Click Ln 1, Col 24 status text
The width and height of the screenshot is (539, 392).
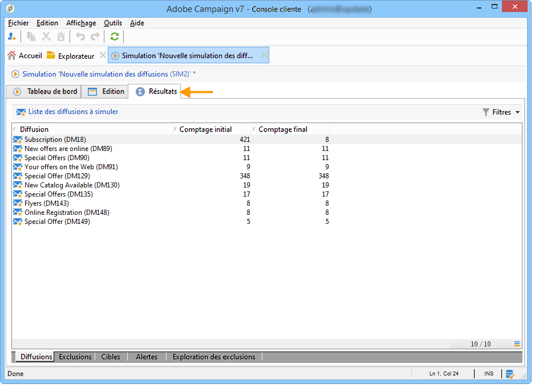[444, 374]
